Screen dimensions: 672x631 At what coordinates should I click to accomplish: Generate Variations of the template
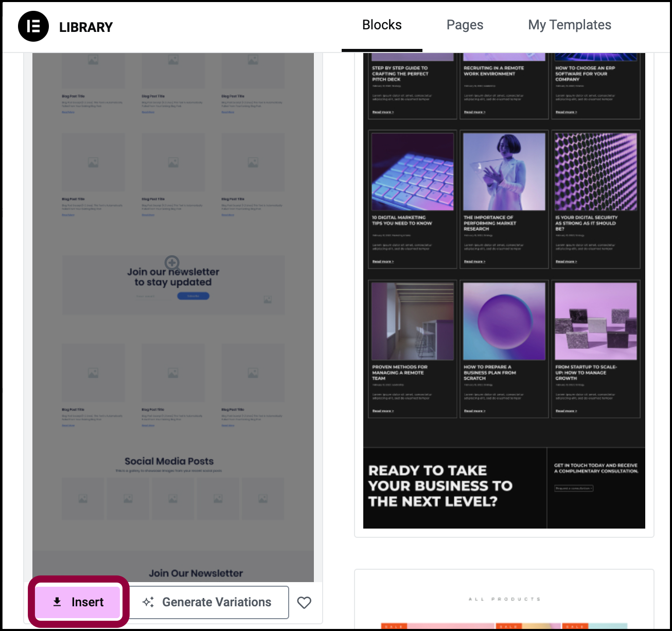tap(208, 602)
